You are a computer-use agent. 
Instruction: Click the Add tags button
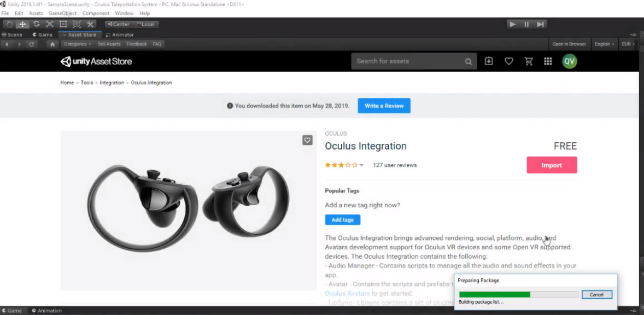click(343, 220)
